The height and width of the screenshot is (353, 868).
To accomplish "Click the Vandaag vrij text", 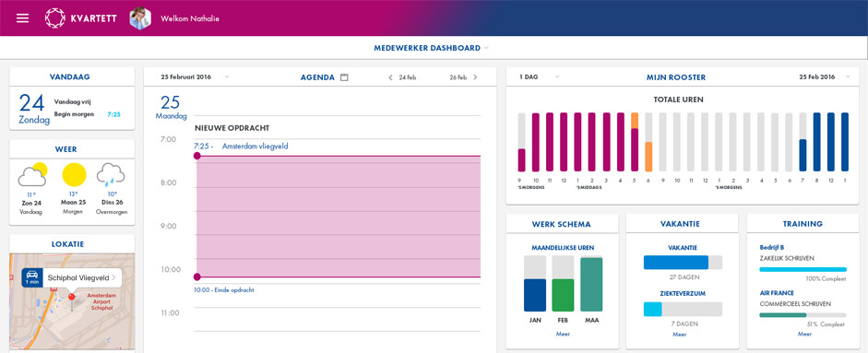I will [x=72, y=101].
